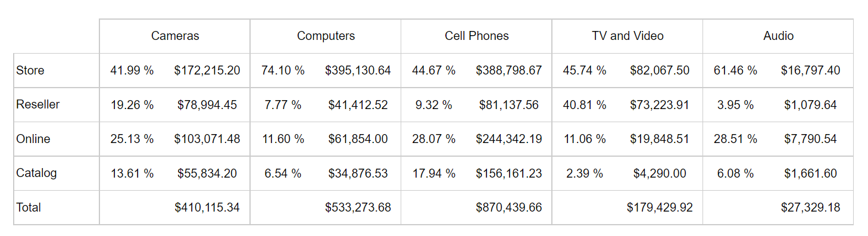Select the Cameras column header
This screenshot has width=868, height=236.
175,36
